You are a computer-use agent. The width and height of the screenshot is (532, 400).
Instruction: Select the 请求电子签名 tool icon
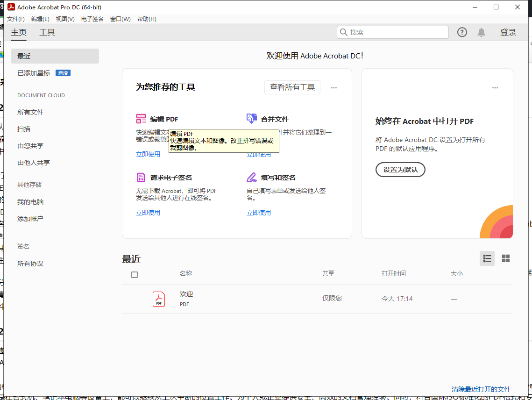point(141,178)
